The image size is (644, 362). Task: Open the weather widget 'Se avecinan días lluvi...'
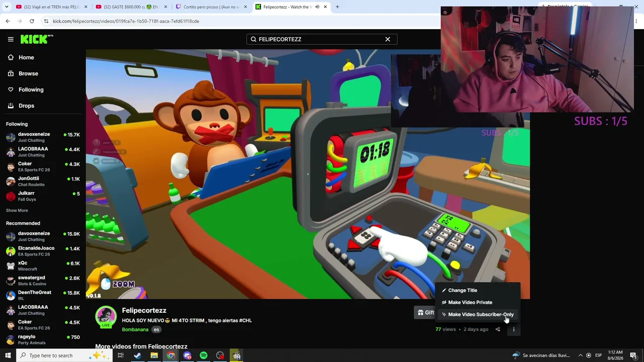point(541,355)
